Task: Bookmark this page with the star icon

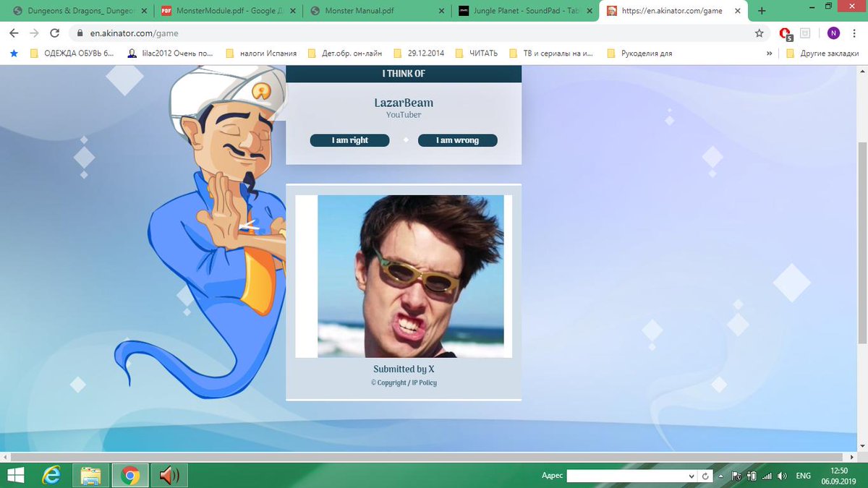Action: pyautogui.click(x=759, y=33)
